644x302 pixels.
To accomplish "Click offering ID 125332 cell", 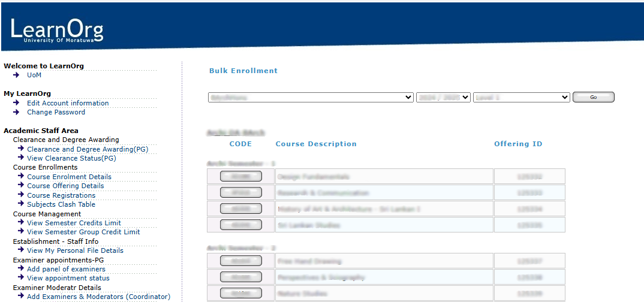I will tap(529, 176).
